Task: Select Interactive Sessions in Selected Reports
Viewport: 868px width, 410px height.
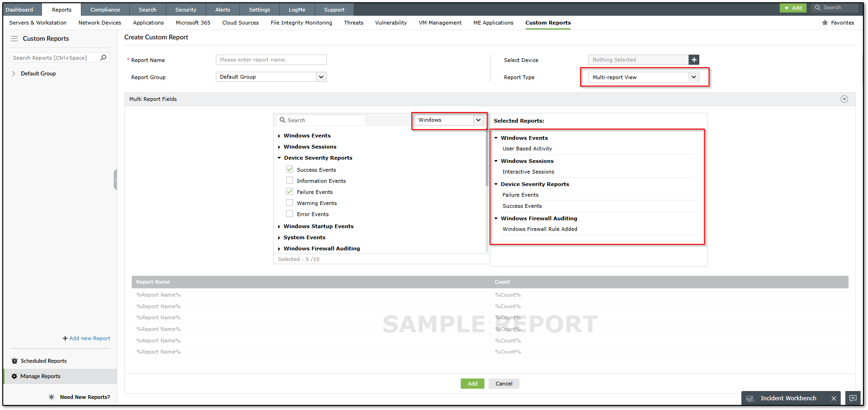Action: coord(528,172)
